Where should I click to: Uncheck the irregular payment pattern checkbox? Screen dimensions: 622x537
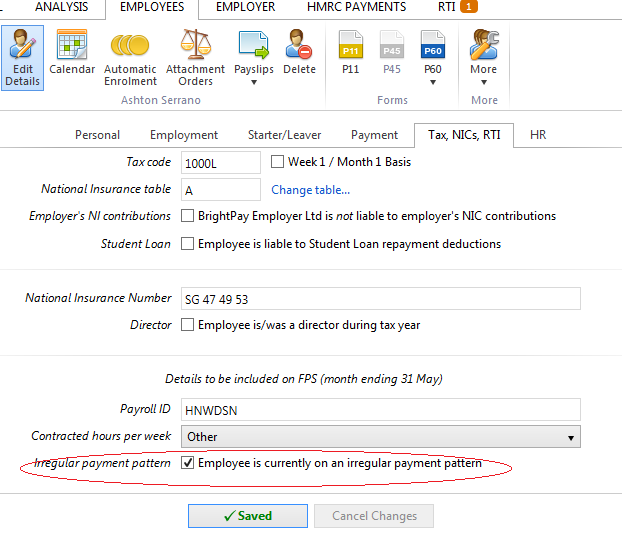coord(188,464)
